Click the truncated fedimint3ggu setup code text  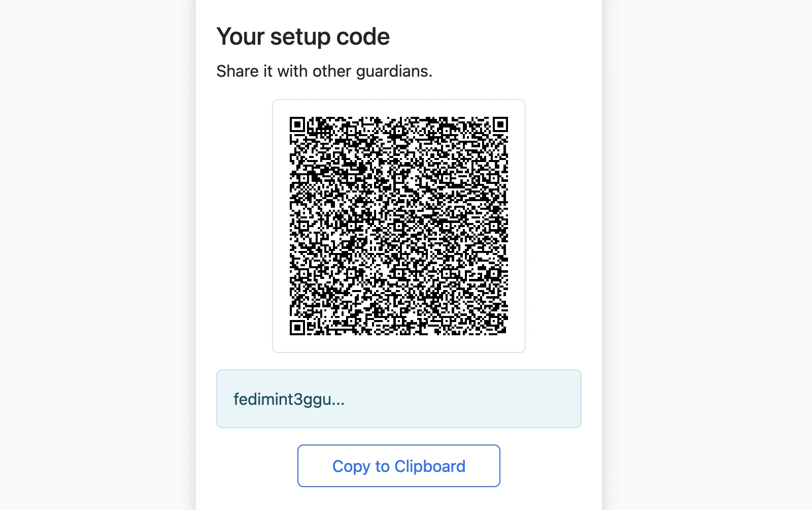click(288, 399)
